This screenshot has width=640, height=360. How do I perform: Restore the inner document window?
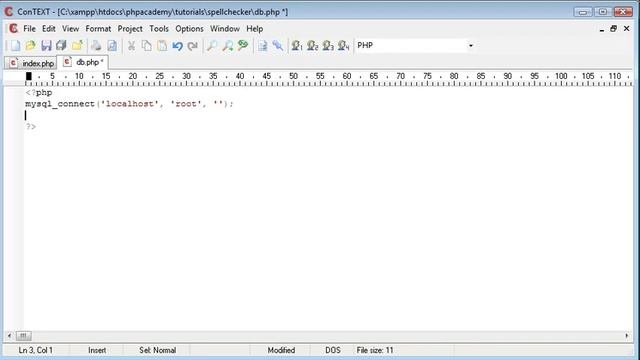click(613, 29)
